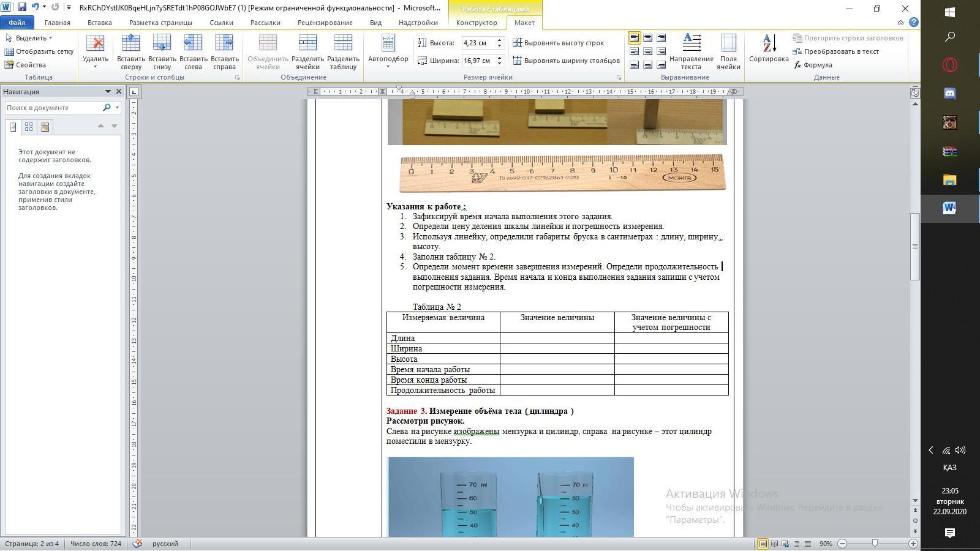Open the Файл tab

pos(17,23)
